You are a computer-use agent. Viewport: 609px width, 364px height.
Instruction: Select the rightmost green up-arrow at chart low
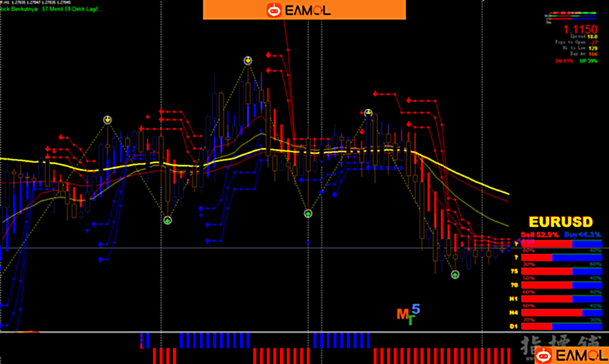pos(455,275)
